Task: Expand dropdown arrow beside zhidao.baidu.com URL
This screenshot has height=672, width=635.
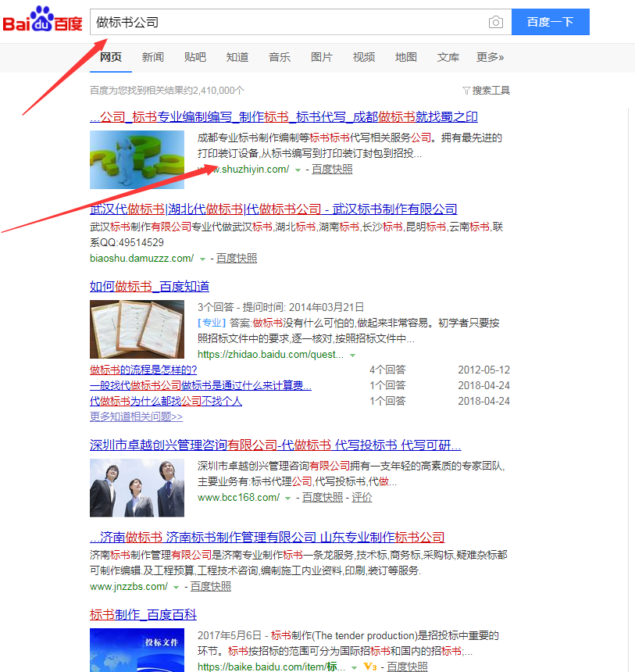Action: (x=352, y=356)
